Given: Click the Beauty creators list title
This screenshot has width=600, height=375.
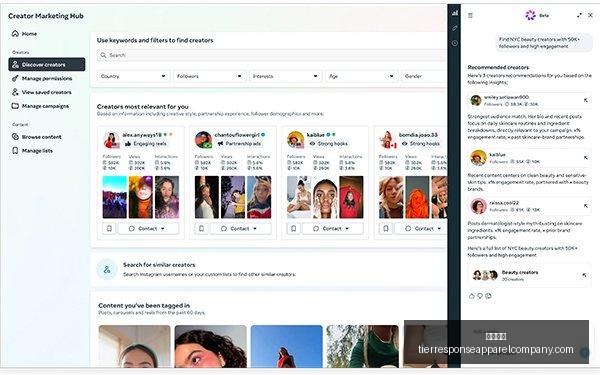Looking at the screenshot, I should [520, 272].
